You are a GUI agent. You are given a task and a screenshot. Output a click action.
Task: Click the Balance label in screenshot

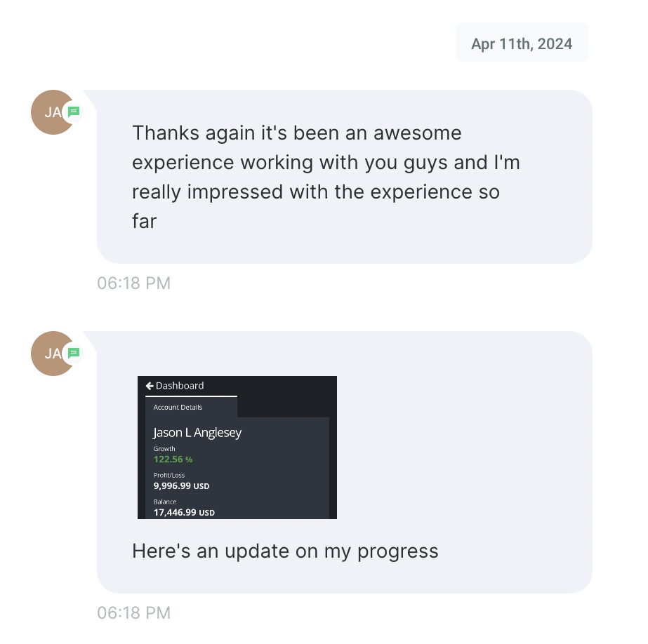(x=165, y=502)
